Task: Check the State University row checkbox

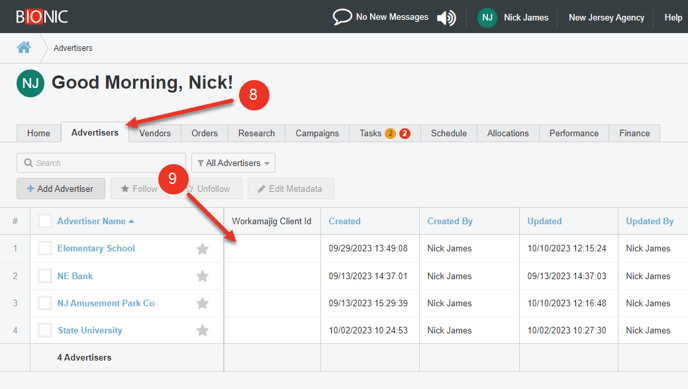Action: tap(45, 330)
